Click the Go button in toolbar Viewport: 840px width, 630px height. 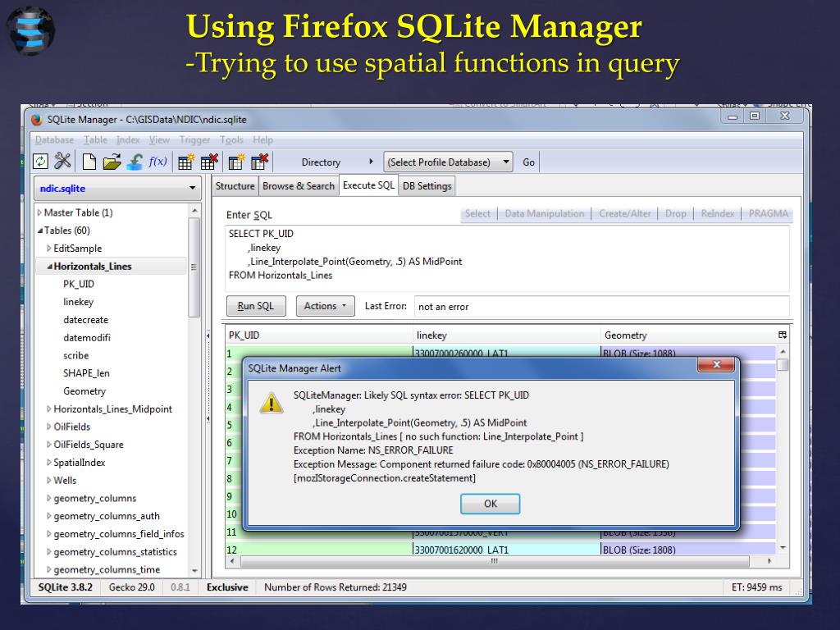pos(528,162)
